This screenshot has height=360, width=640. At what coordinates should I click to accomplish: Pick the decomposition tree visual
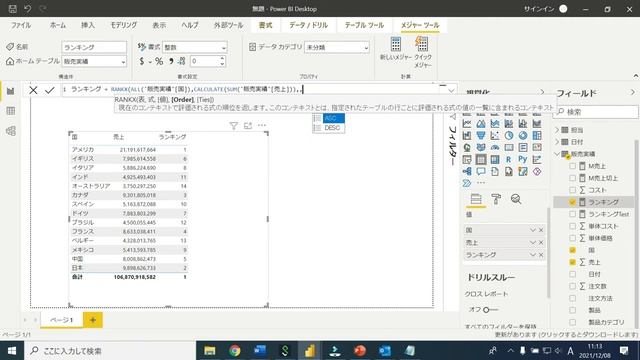pyautogui.click(x=467, y=171)
